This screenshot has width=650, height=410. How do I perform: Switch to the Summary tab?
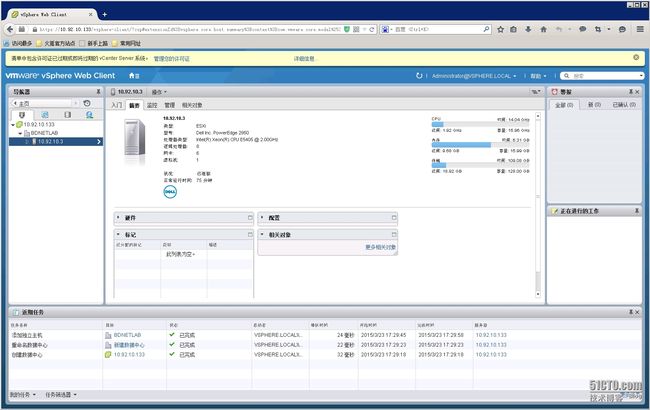(134, 105)
